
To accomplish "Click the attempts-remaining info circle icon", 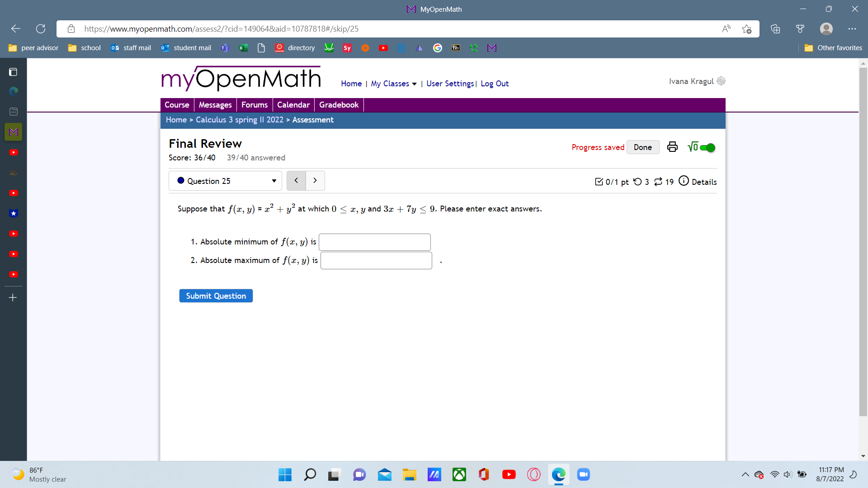I will point(684,181).
